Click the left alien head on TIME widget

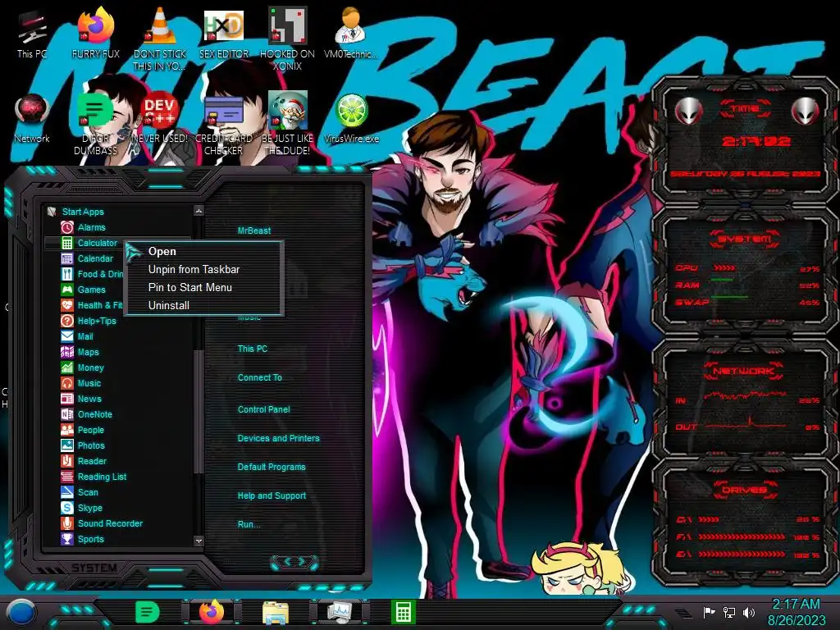688,111
